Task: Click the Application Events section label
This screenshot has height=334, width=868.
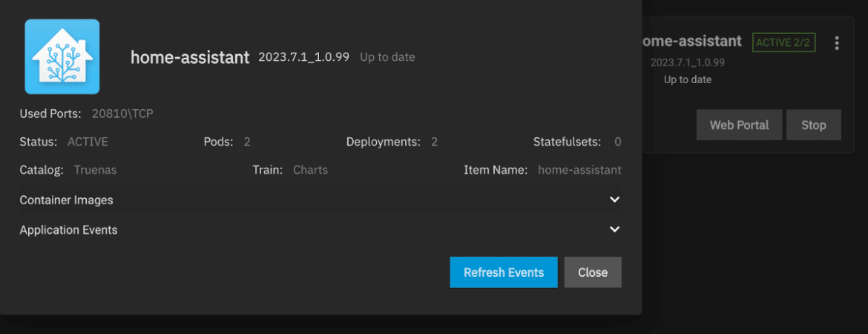Action: pyautogui.click(x=69, y=230)
